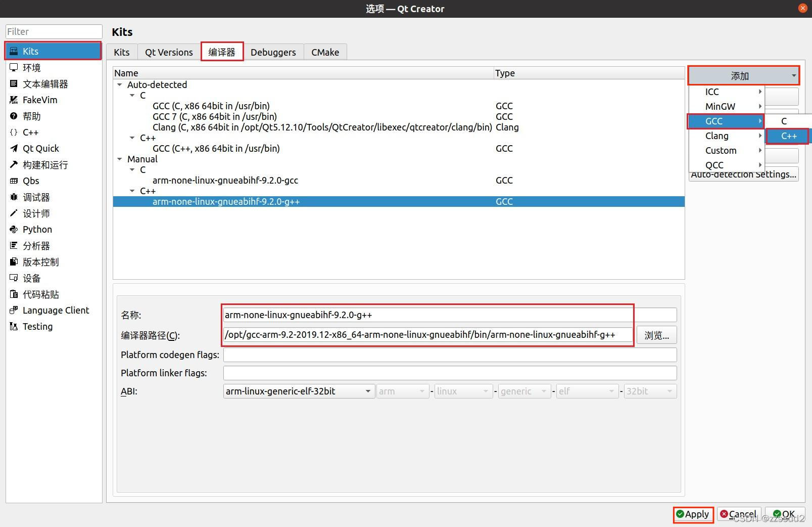Viewport: 812px width, 527px height.
Task: Click the 编译器路径 path field
Action: pyautogui.click(x=428, y=335)
